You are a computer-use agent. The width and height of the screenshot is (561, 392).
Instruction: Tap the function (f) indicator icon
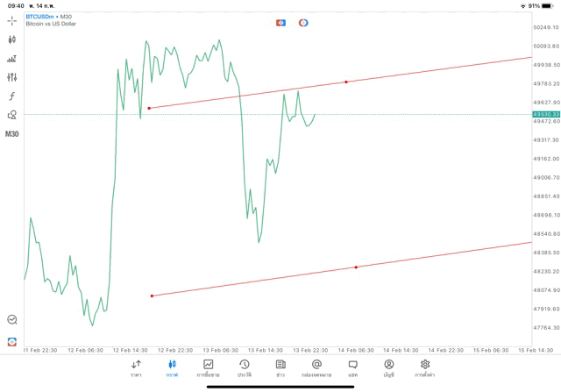[x=12, y=96]
